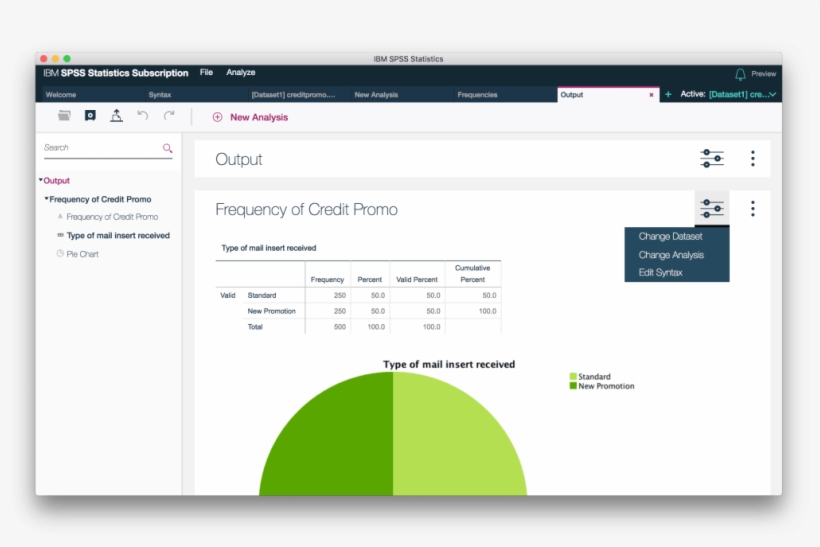Image resolution: width=820 pixels, height=547 pixels.
Task: Click the Frequency column header
Action: (x=327, y=279)
